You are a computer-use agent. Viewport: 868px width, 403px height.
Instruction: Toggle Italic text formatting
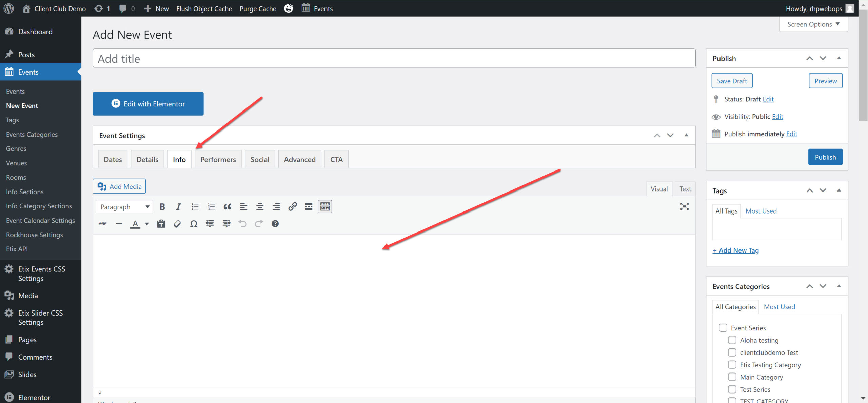point(178,207)
